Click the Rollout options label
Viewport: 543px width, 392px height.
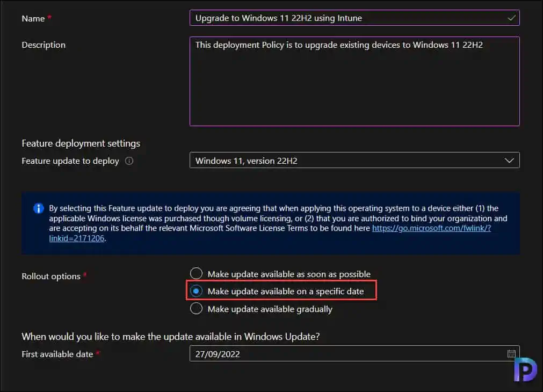click(x=51, y=277)
